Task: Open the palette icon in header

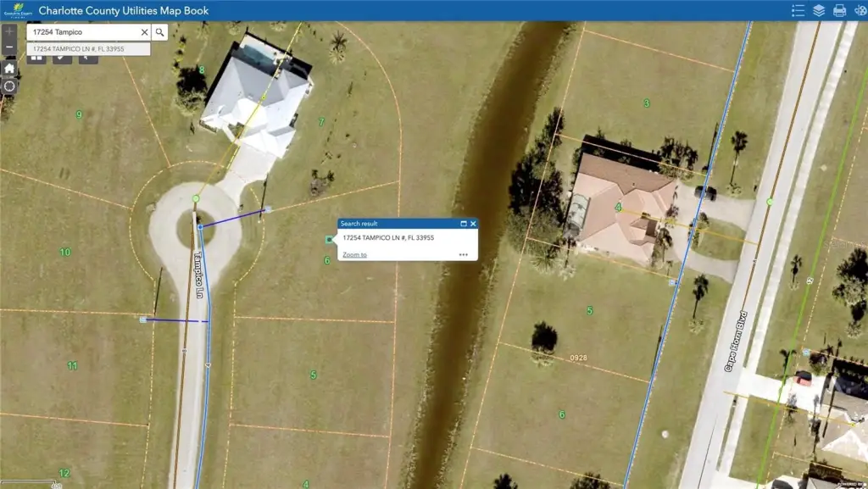Action: pos(860,11)
